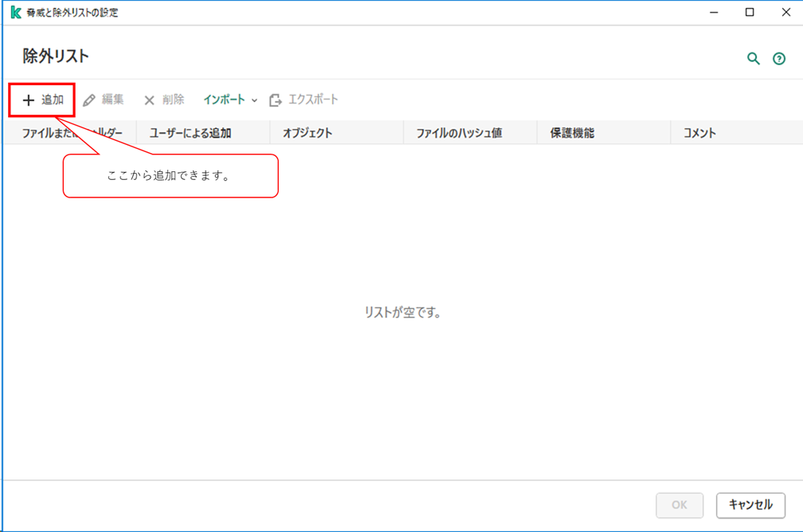Click the エクスポート option

point(311,100)
